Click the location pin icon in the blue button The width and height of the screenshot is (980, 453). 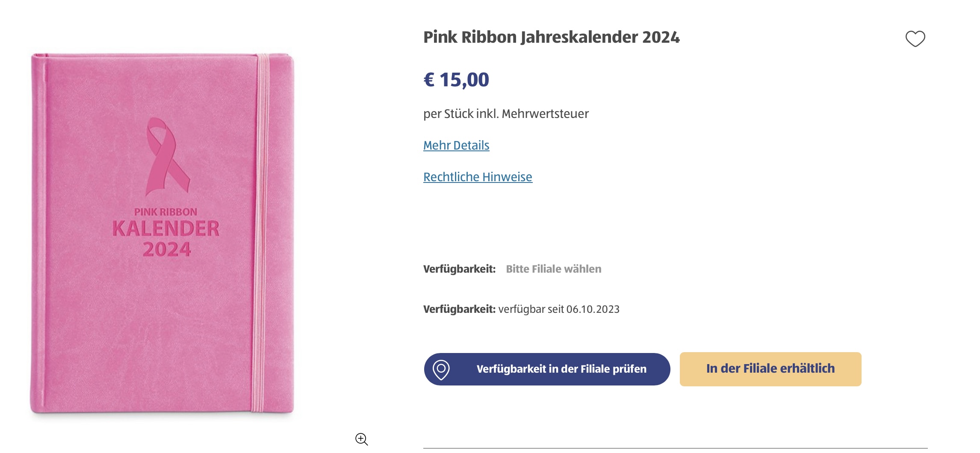click(441, 369)
